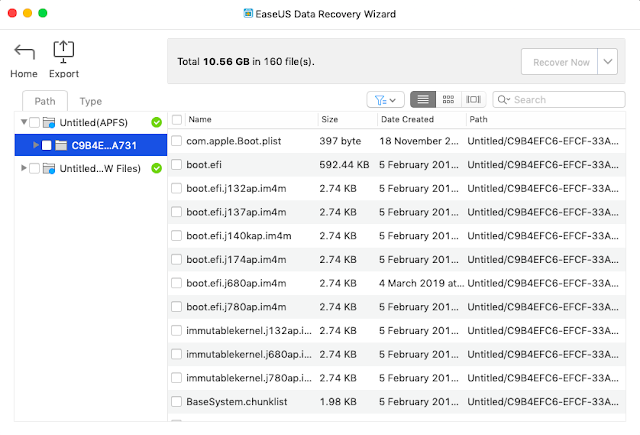Check boot.efi.j132ap.im4m checkbox
Screen dimensions: 640x435
[x=176, y=188]
